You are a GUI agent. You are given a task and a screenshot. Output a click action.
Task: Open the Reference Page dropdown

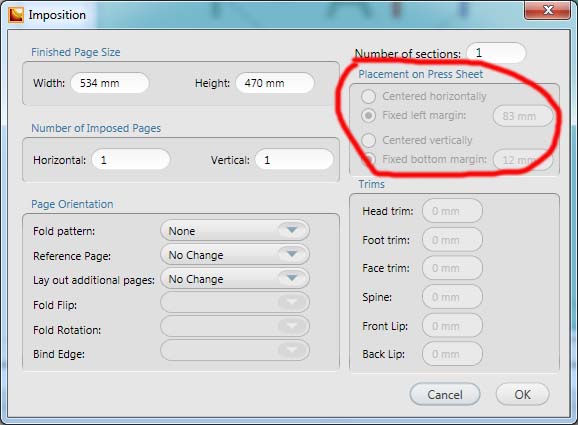(235, 255)
